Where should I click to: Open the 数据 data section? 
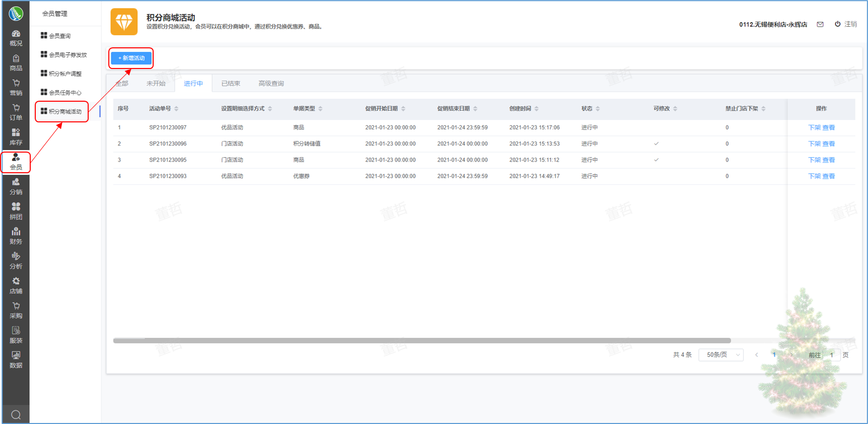16,360
